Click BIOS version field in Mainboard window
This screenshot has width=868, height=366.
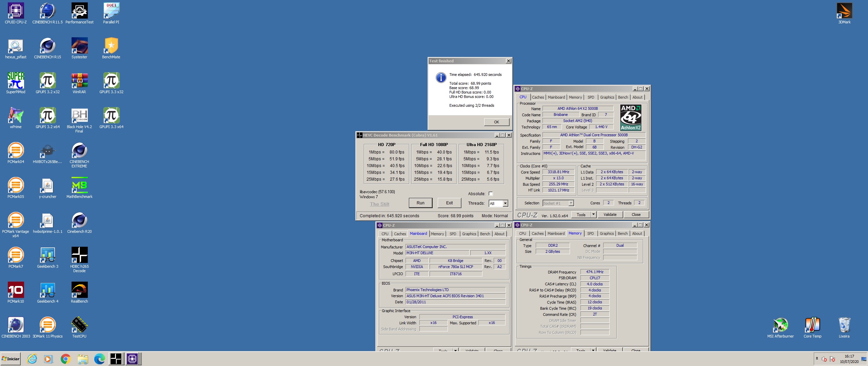coord(455,296)
